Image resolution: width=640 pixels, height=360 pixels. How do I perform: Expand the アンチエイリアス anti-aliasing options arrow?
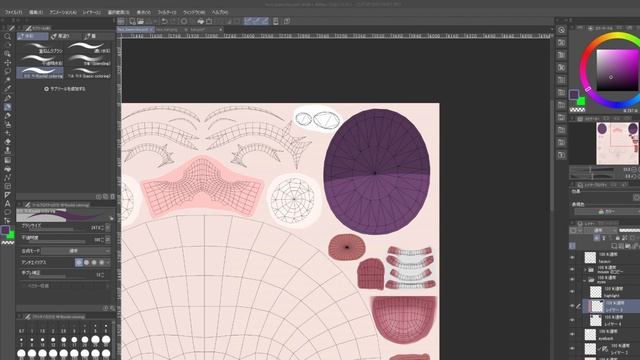pos(108,263)
